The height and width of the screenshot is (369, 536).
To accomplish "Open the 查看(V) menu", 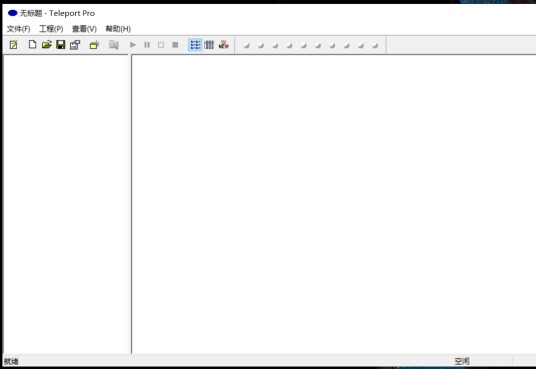I will (84, 29).
